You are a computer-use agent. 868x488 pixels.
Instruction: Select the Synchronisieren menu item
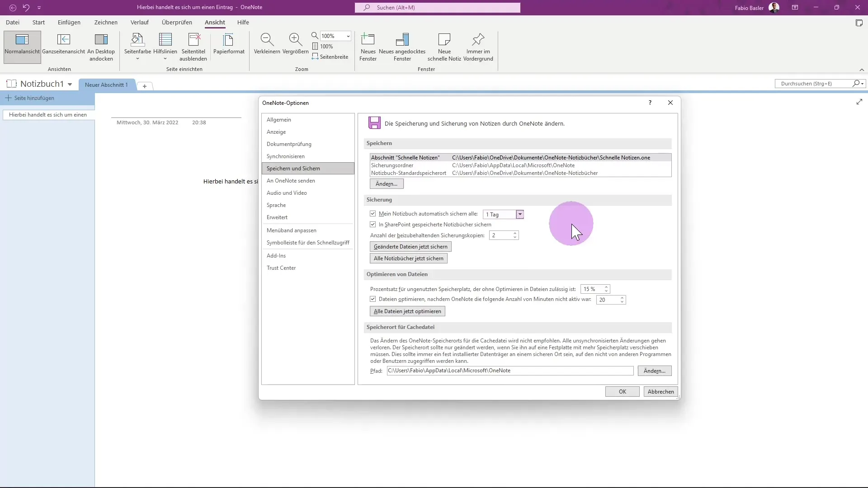click(x=285, y=156)
